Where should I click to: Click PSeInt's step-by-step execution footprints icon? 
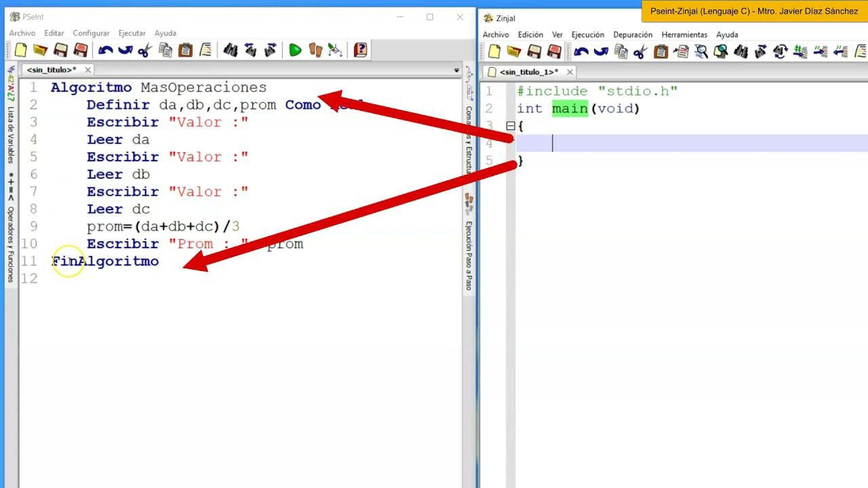coord(315,50)
